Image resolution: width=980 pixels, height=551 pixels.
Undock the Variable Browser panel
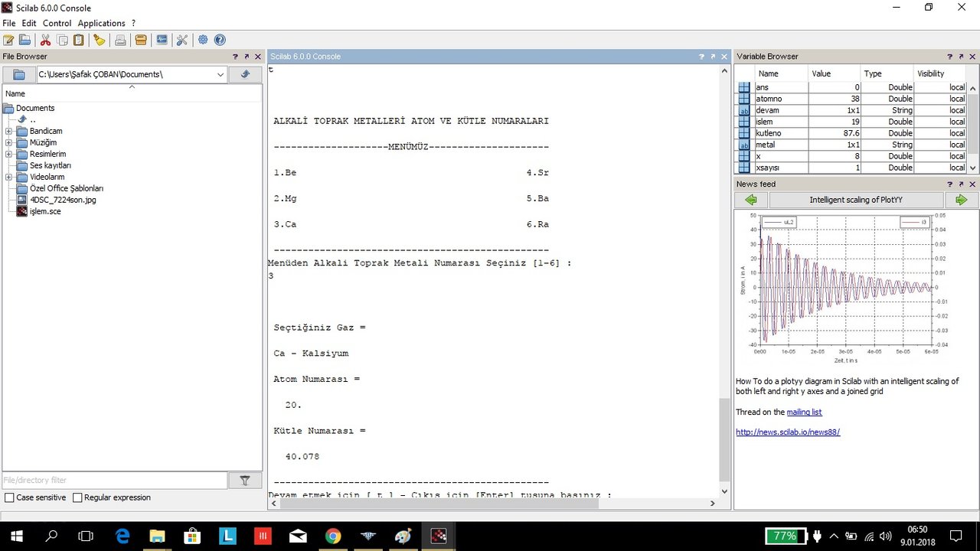tap(962, 57)
